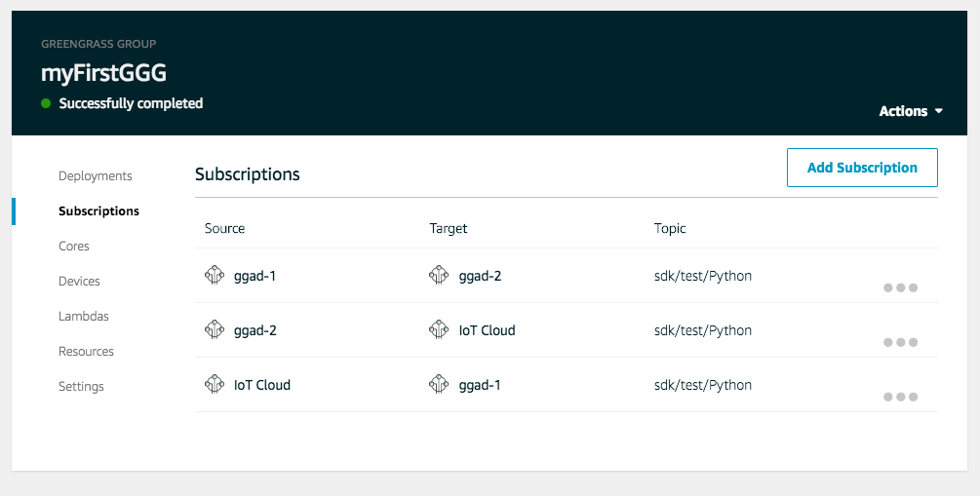Click the Source column header
980x496 pixels.
point(224,229)
